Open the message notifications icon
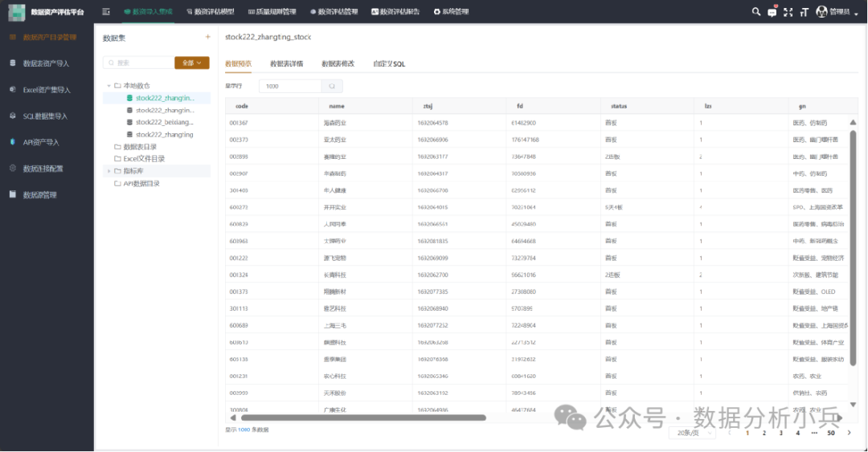Viewport: 868px width, 452px height. point(772,11)
